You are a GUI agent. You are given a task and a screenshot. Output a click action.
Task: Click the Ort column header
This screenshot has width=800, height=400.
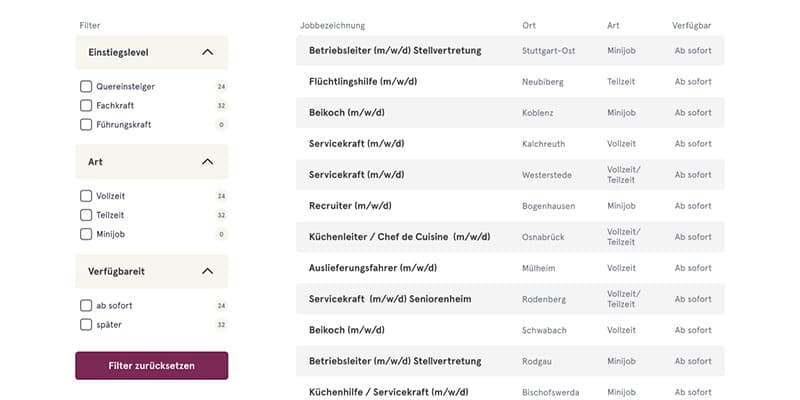pyautogui.click(x=529, y=26)
